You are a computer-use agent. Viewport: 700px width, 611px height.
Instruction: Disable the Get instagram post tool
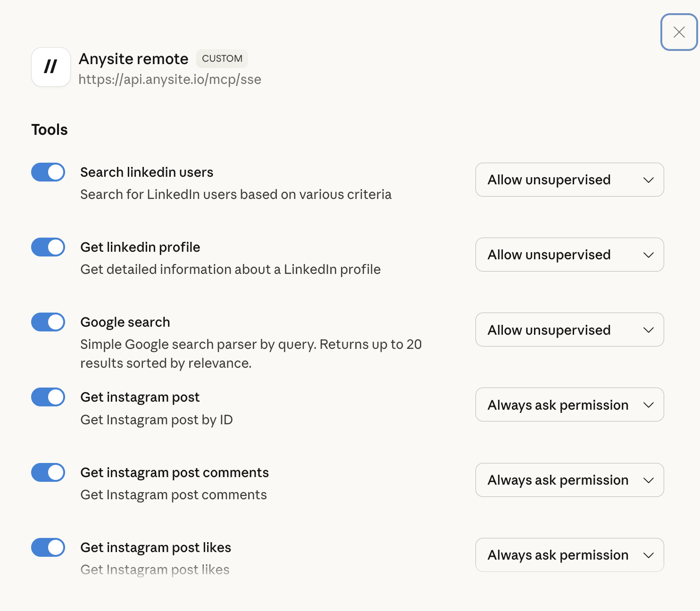coord(48,397)
